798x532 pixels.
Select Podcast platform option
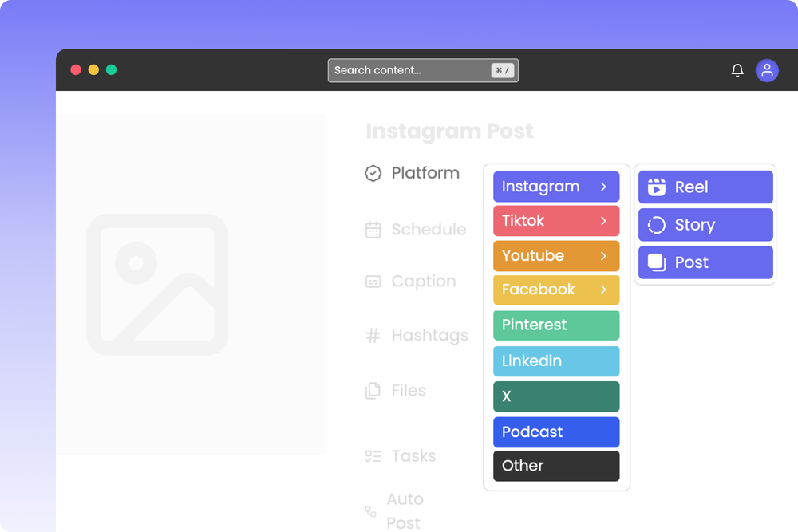click(x=556, y=432)
